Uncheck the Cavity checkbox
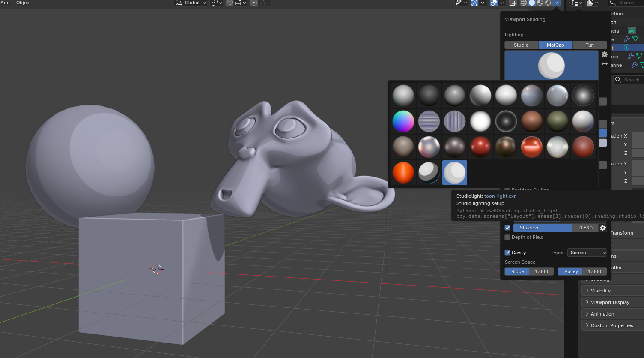 tap(507, 253)
